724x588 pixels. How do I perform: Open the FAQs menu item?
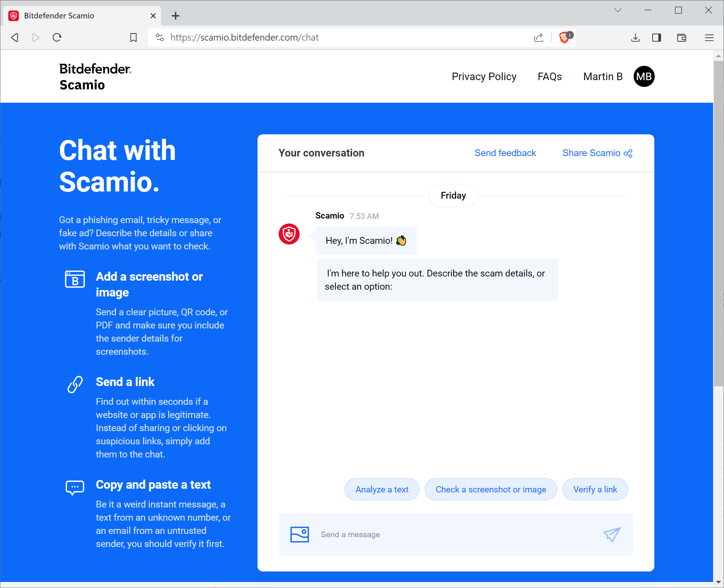[550, 76]
